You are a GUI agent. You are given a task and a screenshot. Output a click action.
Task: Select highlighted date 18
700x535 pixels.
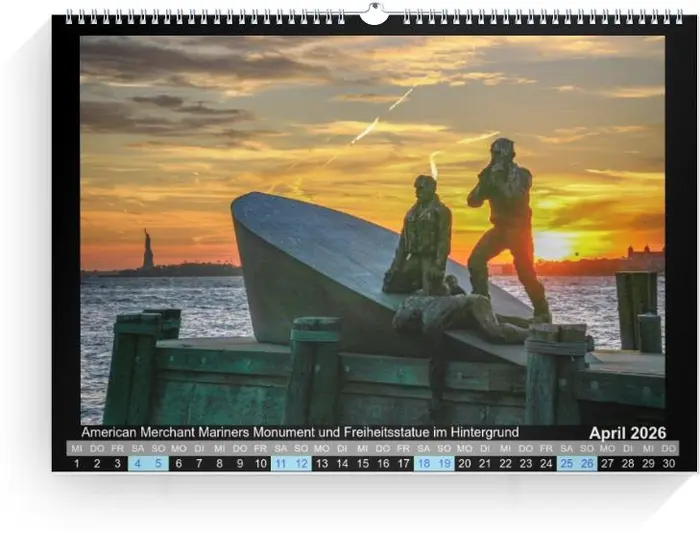point(424,463)
